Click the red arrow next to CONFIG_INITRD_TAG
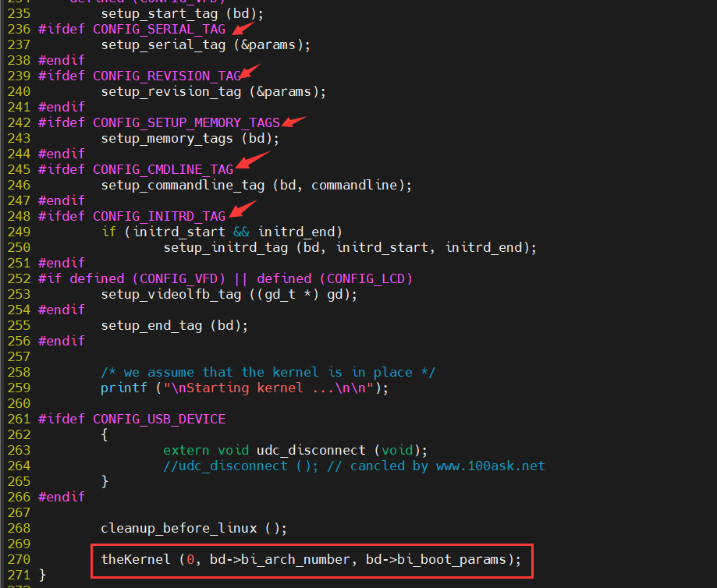 point(243,209)
